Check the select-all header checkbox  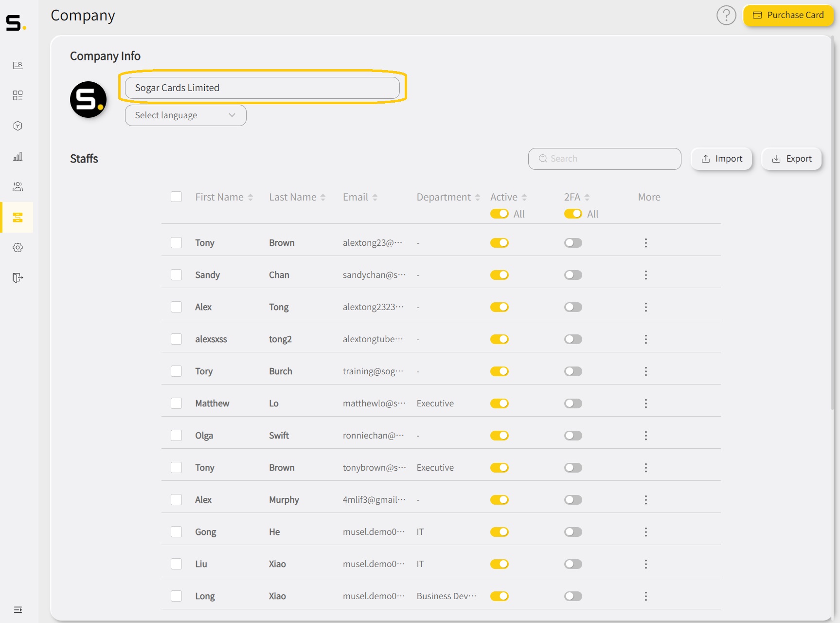[x=177, y=197]
